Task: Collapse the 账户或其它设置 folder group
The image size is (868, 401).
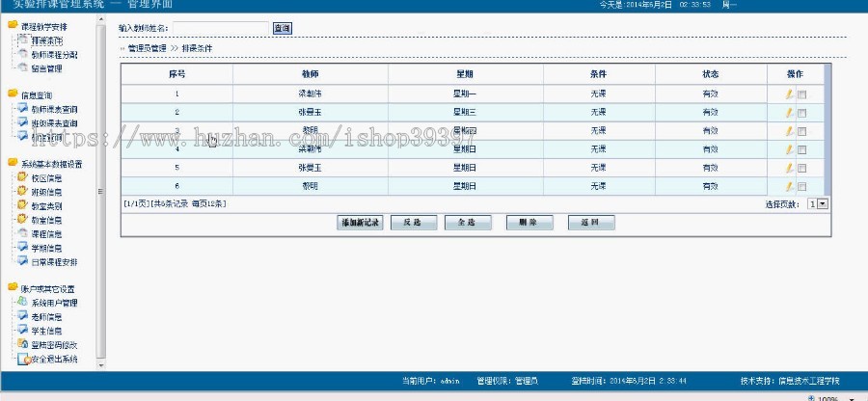Action: [x=13, y=287]
